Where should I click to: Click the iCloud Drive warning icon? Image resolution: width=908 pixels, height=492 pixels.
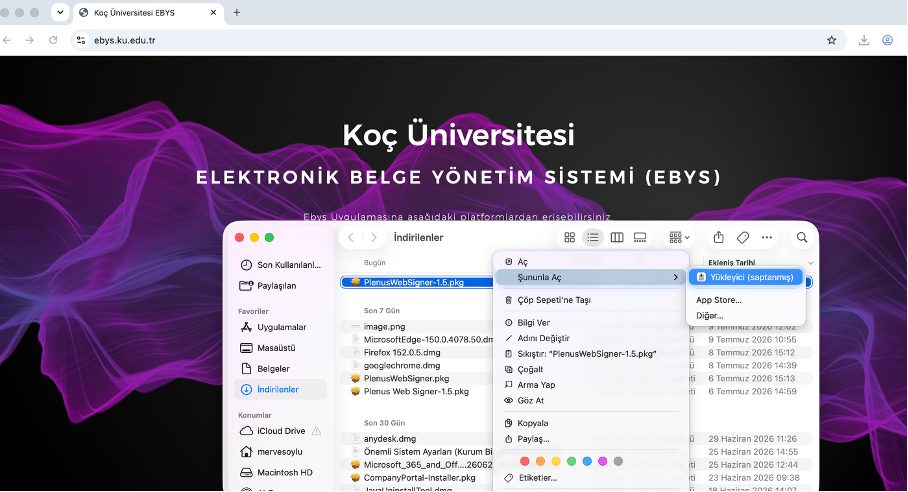(x=316, y=431)
